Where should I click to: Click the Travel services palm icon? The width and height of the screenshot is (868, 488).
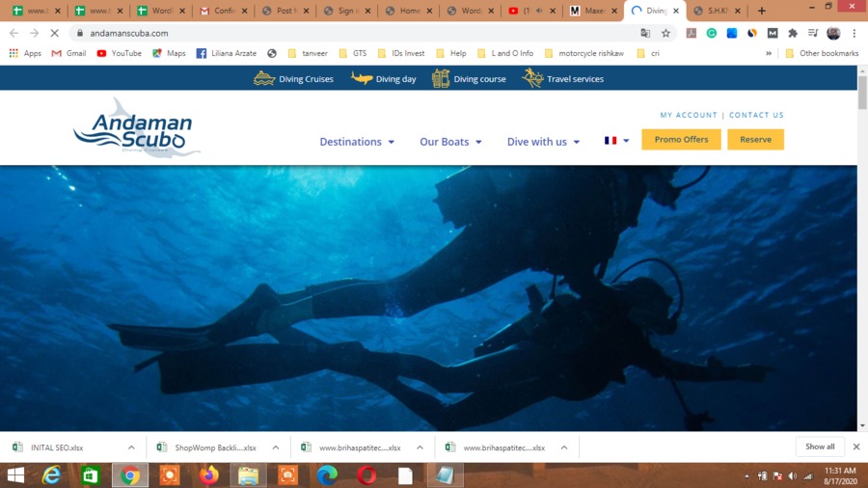click(532, 78)
